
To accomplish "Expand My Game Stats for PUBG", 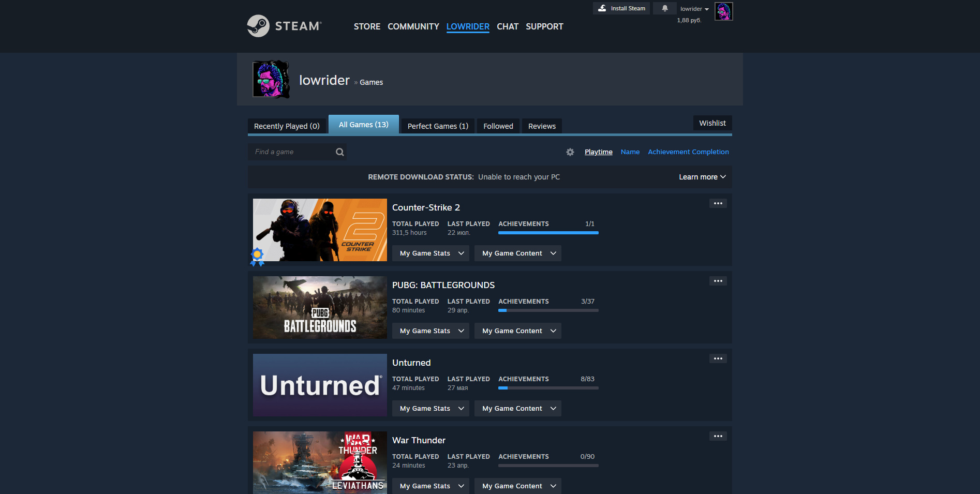I will (x=430, y=331).
